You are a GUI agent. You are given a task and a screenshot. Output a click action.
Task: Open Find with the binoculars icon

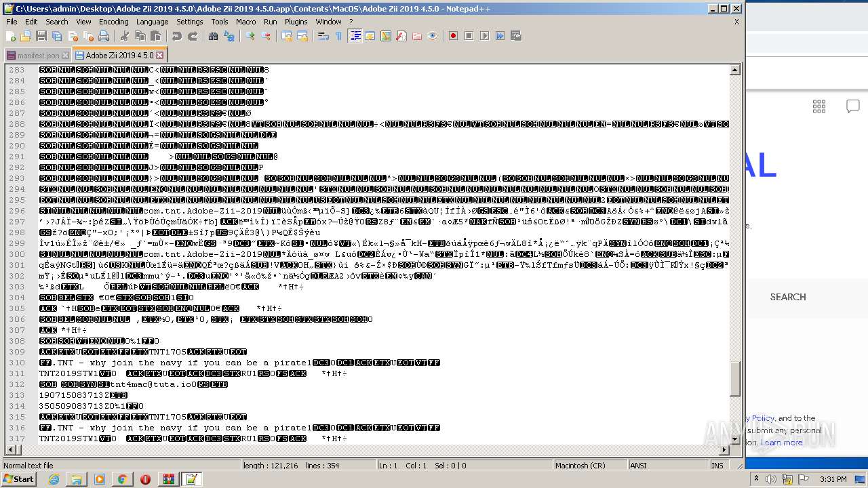(213, 36)
